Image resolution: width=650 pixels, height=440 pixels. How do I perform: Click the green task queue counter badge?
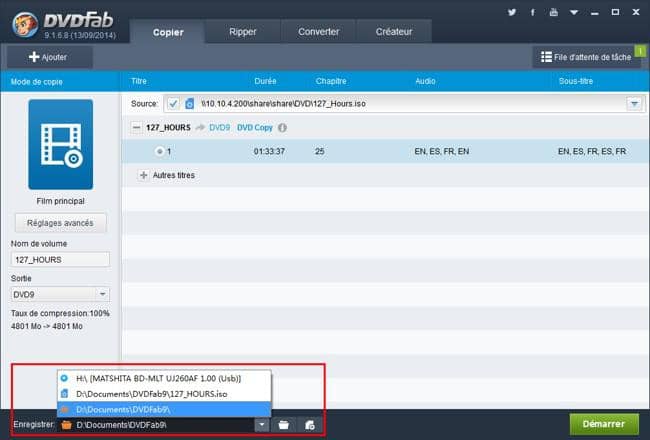click(x=640, y=51)
